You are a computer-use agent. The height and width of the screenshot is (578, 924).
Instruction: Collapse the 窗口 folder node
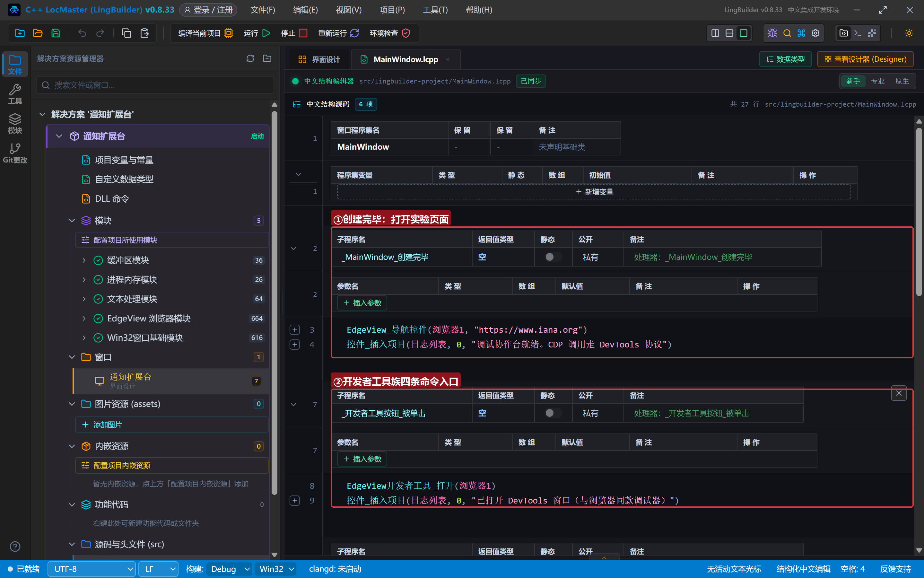72,357
